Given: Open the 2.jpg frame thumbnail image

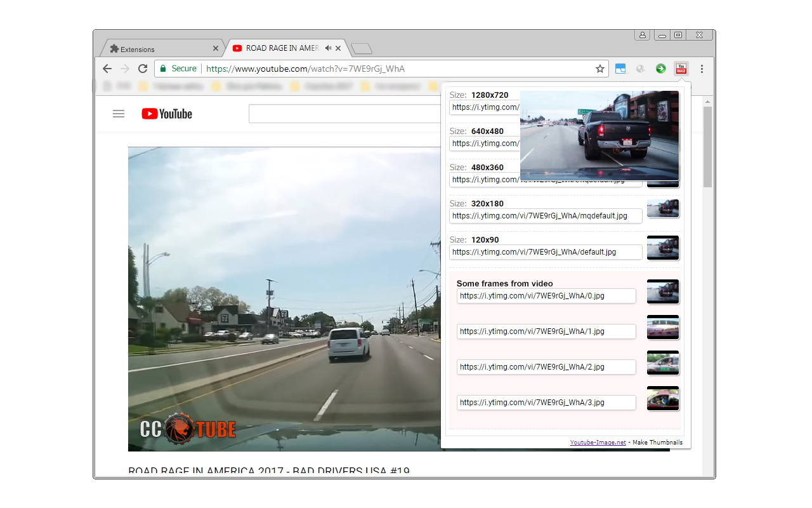Looking at the screenshot, I should tap(663, 363).
